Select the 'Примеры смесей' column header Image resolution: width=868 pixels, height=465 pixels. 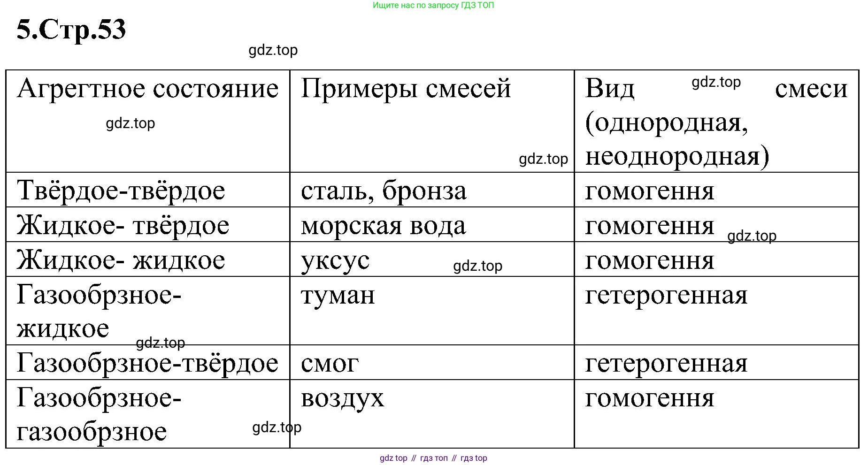click(x=406, y=89)
